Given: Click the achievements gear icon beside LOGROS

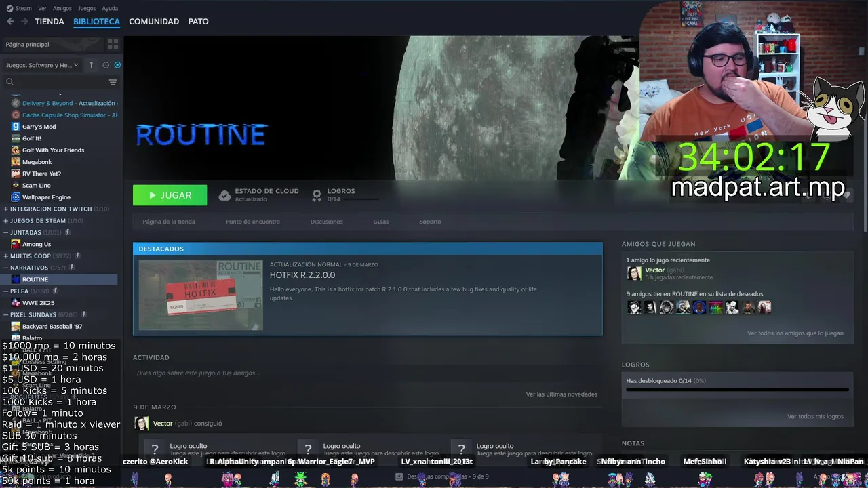Looking at the screenshot, I should tap(317, 195).
